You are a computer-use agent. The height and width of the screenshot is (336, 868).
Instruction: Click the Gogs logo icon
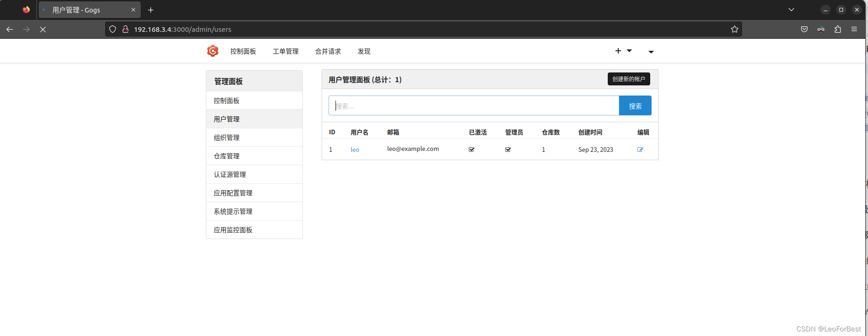(213, 51)
